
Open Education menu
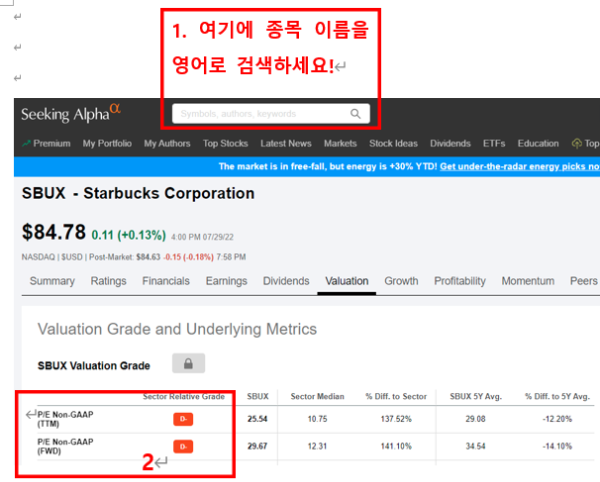[x=538, y=143]
